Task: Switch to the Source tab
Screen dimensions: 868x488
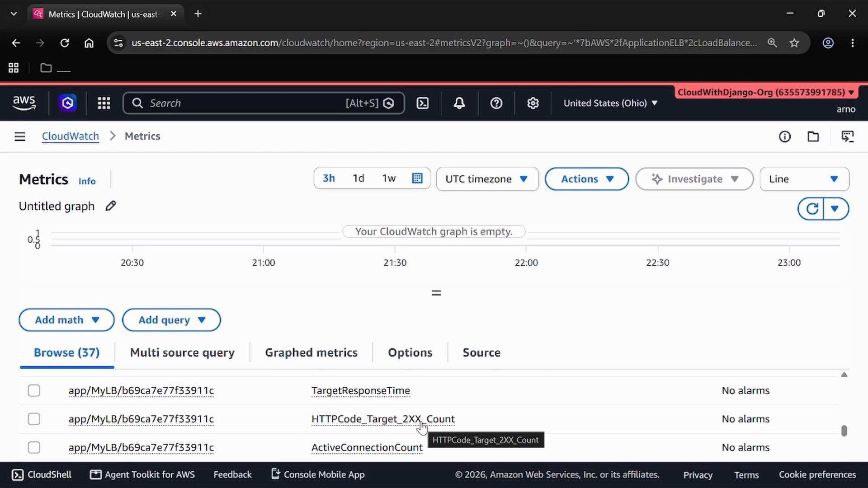Action: [481, 352]
